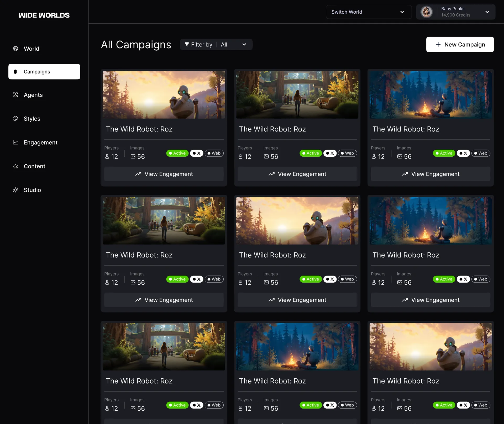Open the bottom-row campfire robot thumbnail
The image size is (504, 424).
tap(297, 347)
